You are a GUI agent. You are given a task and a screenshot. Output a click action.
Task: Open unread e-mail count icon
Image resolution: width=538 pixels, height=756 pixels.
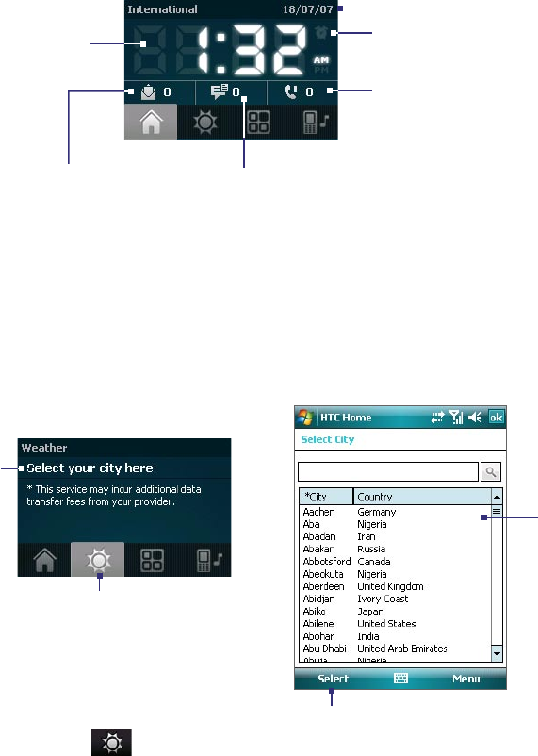pos(148,92)
